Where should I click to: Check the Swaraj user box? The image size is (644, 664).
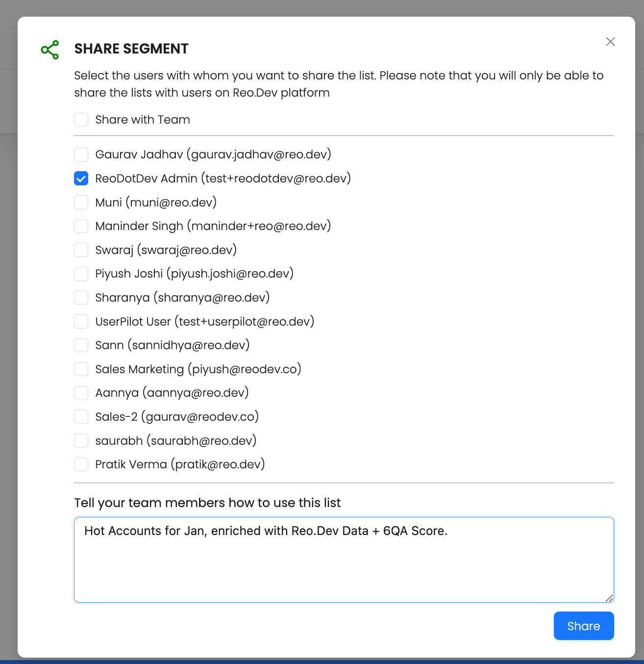81,250
